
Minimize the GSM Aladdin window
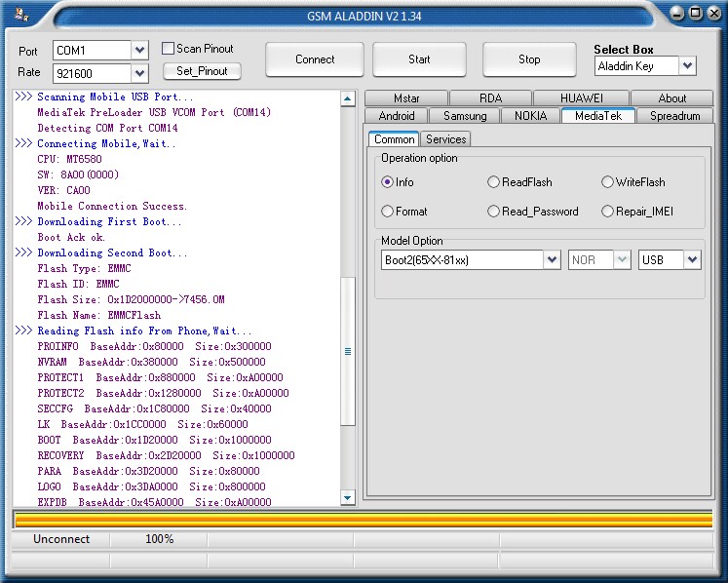click(677, 14)
